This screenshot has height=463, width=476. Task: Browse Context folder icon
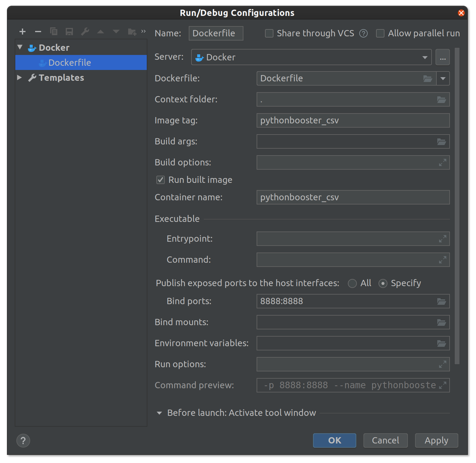coord(441,100)
